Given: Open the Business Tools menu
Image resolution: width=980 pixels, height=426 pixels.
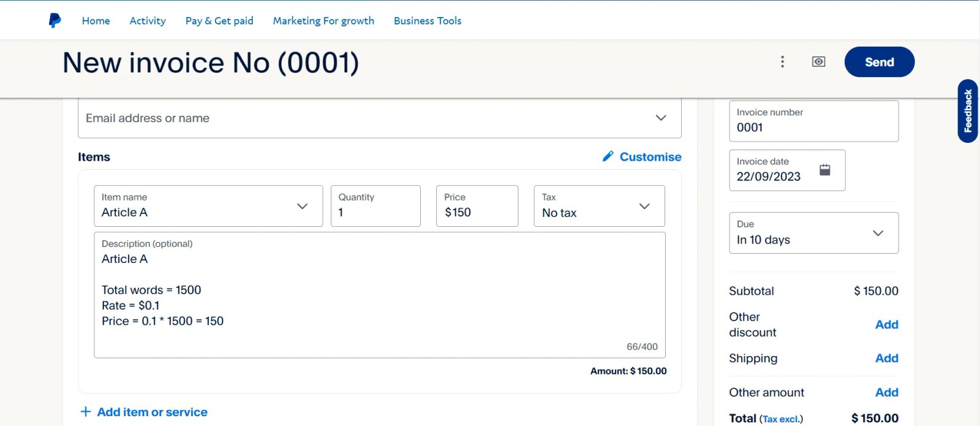Looking at the screenshot, I should coord(428,21).
